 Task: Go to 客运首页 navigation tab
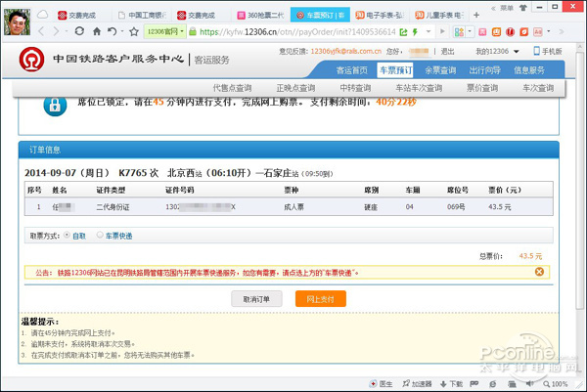352,70
